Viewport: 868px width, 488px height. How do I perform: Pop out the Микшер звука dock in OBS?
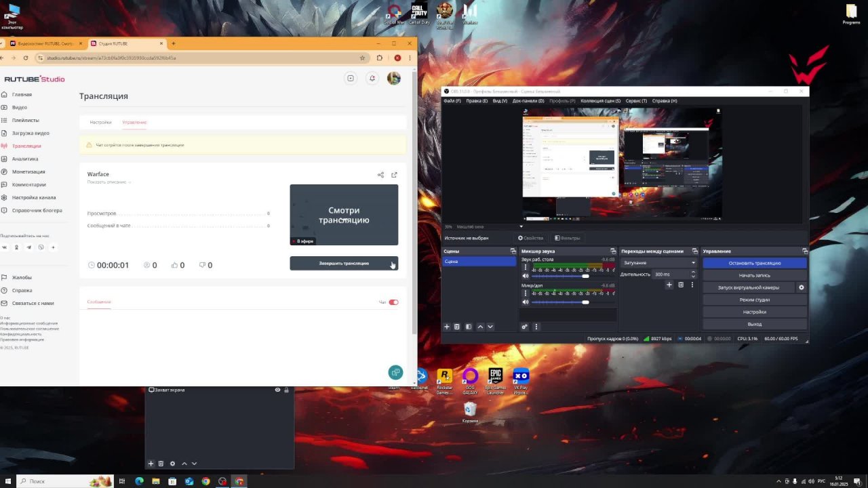click(614, 251)
